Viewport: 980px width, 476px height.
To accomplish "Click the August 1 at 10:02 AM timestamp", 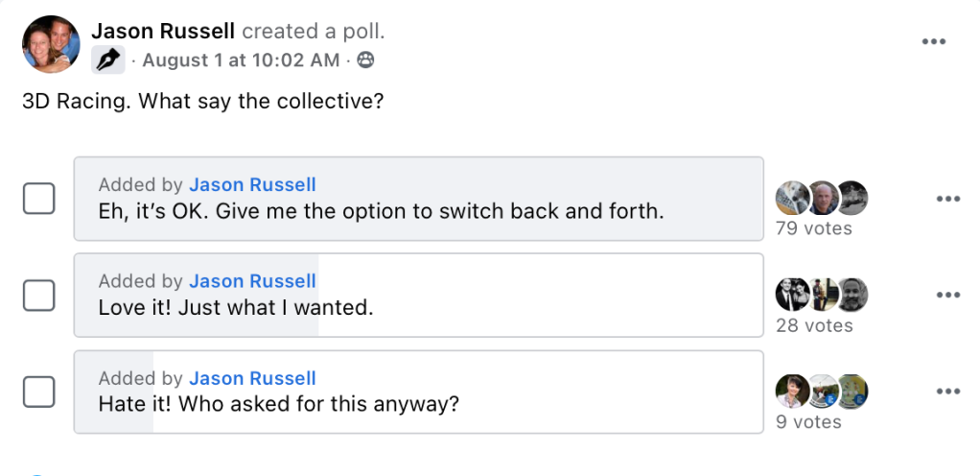I will pos(241,60).
